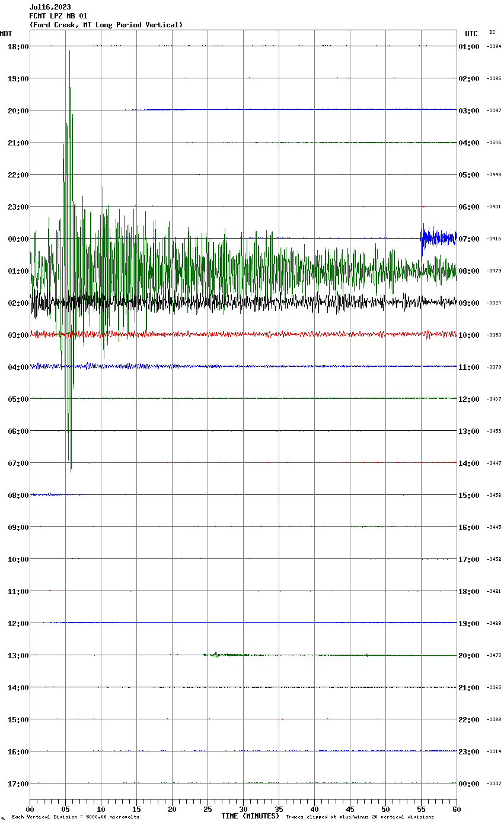Click the blue signal burst on the 00:00 trace
Screen dimensions: 504x825
point(438,237)
